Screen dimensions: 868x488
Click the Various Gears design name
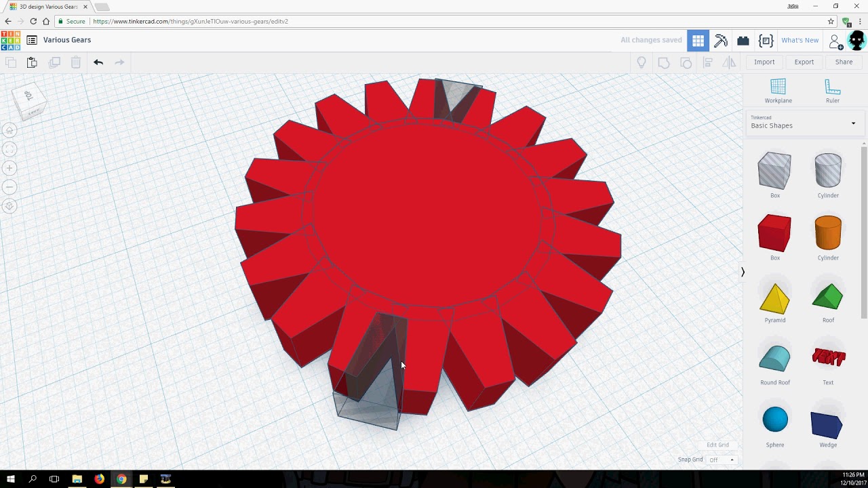67,40
